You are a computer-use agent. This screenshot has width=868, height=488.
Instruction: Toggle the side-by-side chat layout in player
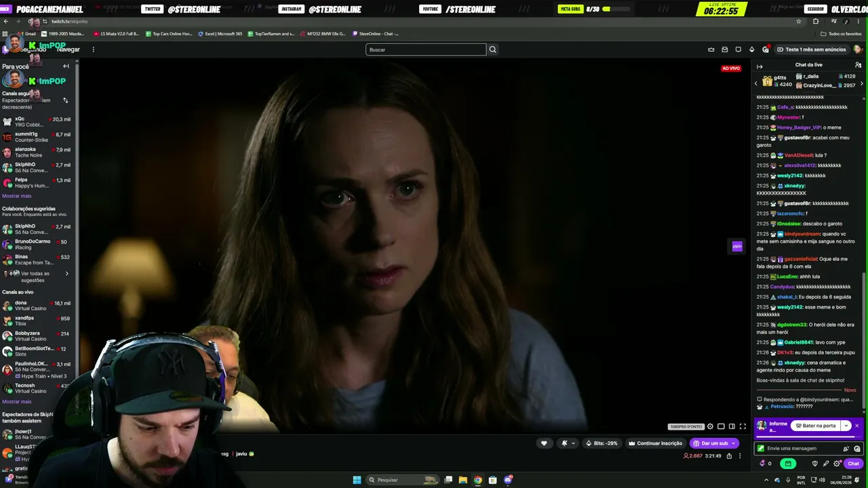732,426
